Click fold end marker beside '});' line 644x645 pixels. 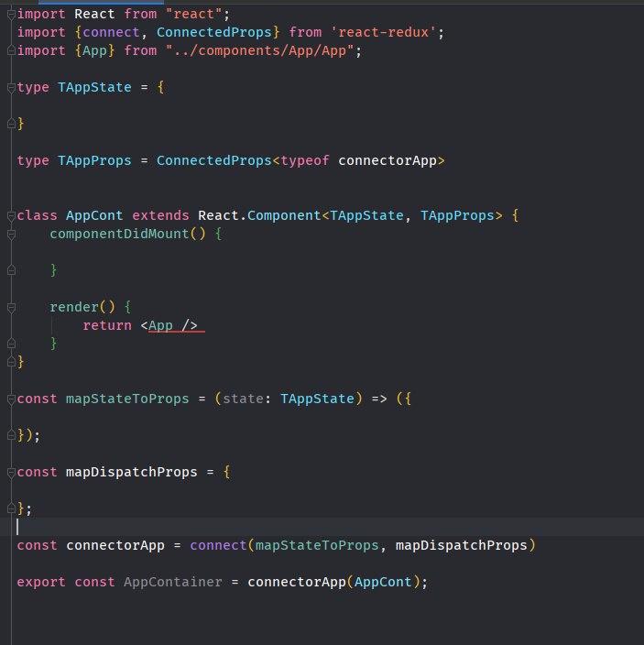12,435
